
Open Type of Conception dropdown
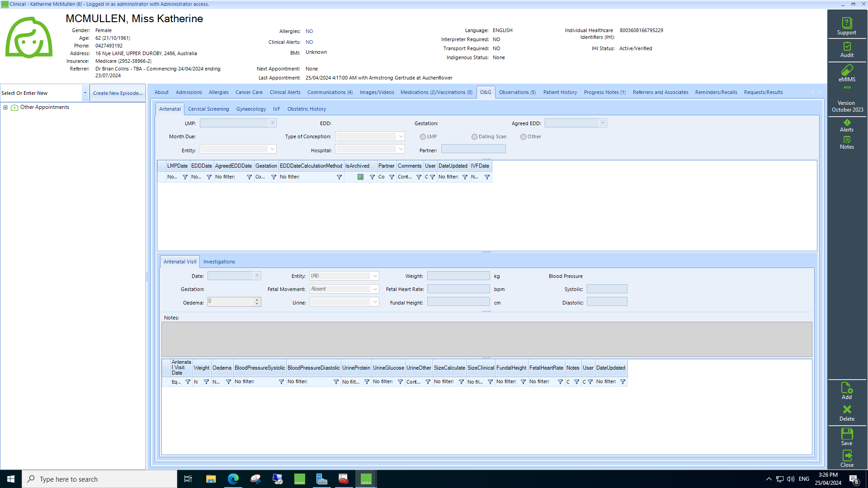point(401,136)
